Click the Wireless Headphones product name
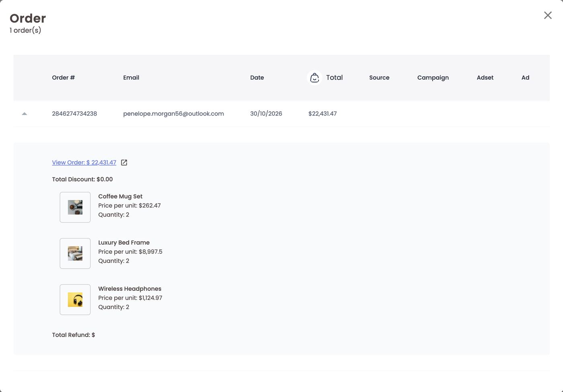Viewport: 563px width, 392px height. coord(130,289)
